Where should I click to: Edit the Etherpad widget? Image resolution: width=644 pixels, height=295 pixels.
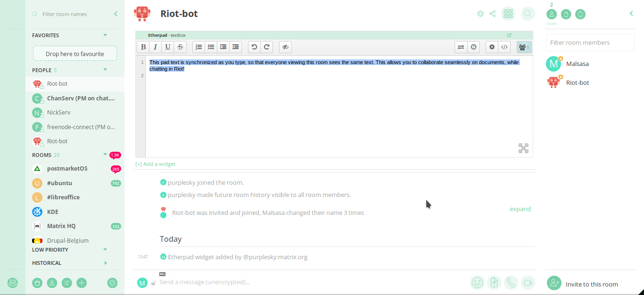click(509, 35)
